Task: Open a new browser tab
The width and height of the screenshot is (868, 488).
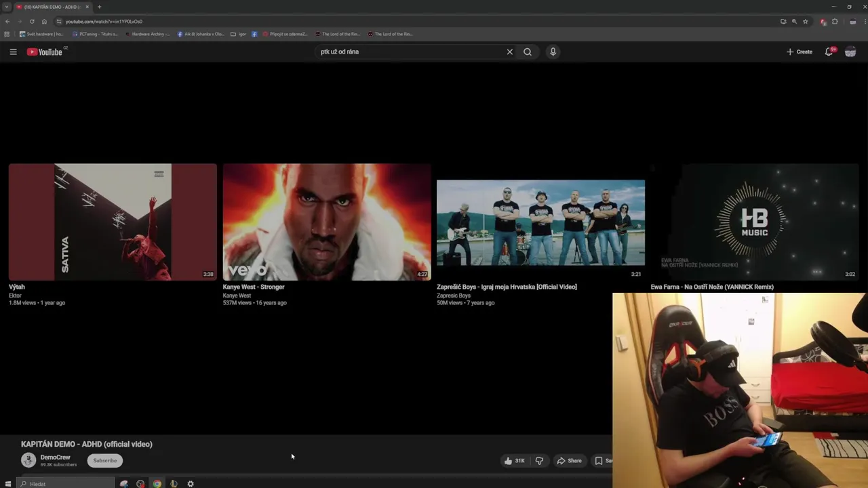Action: click(x=99, y=7)
